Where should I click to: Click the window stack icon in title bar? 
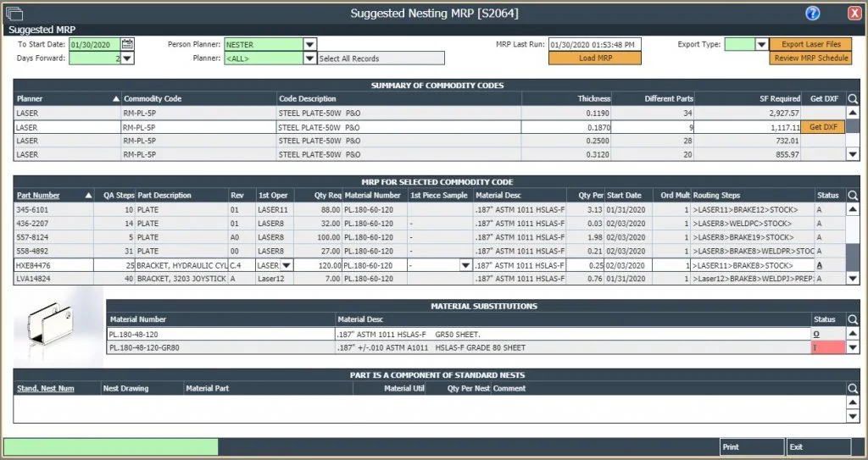(14, 13)
